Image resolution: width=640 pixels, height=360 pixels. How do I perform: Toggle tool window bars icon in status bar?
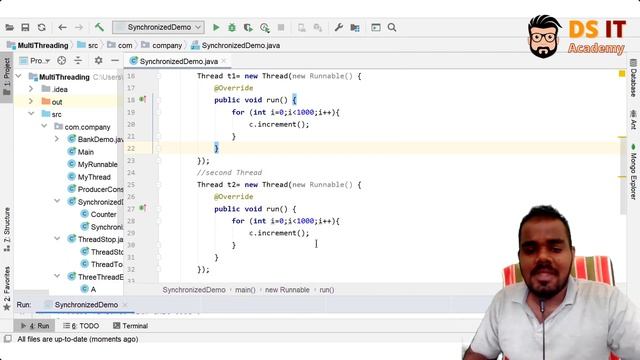7,339
